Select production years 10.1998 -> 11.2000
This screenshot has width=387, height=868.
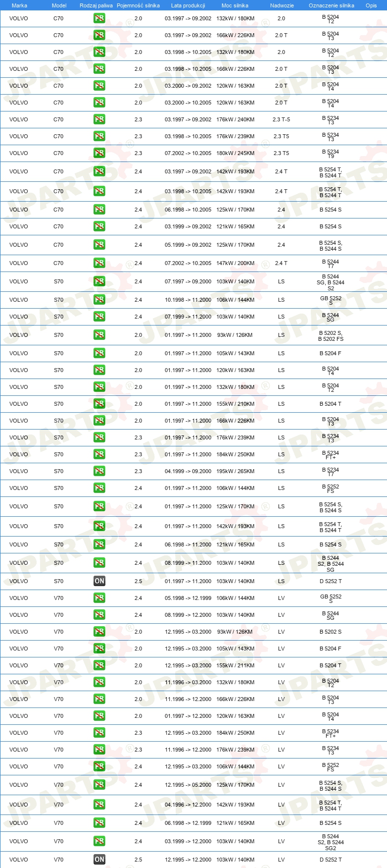click(188, 300)
